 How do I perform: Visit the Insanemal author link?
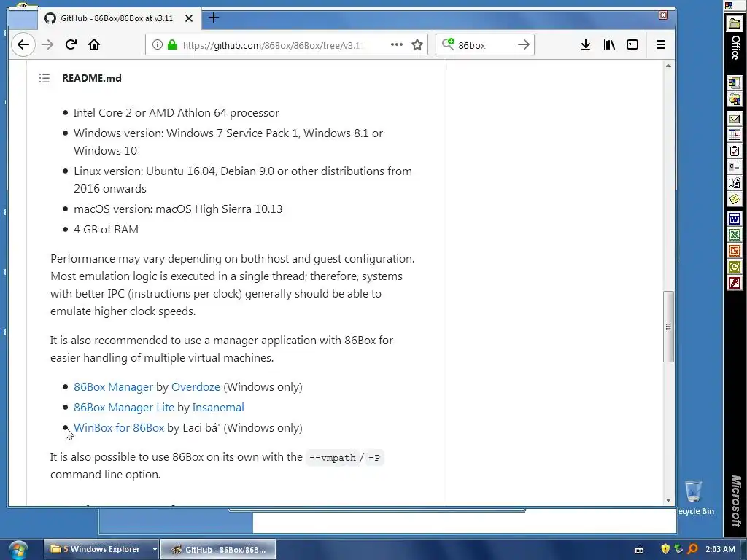[218, 408]
